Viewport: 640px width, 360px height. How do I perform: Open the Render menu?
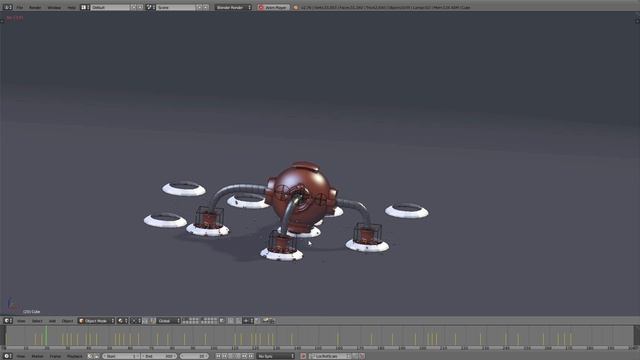35,7
